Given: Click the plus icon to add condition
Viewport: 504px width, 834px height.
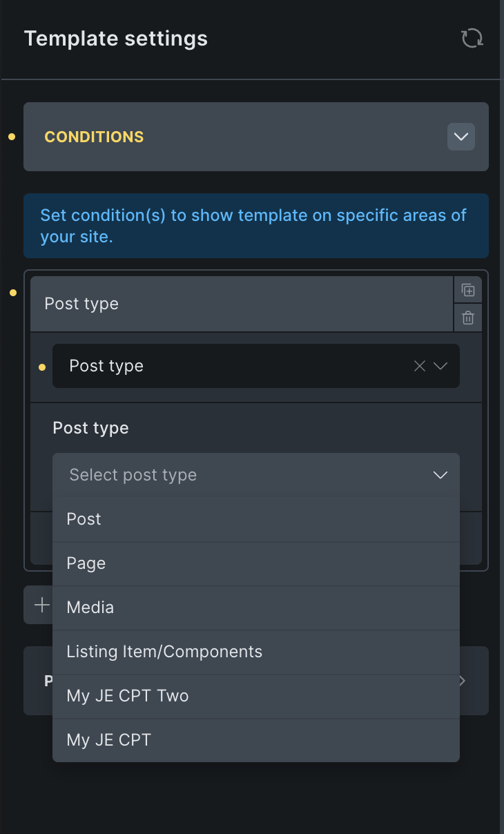Looking at the screenshot, I should [42, 605].
